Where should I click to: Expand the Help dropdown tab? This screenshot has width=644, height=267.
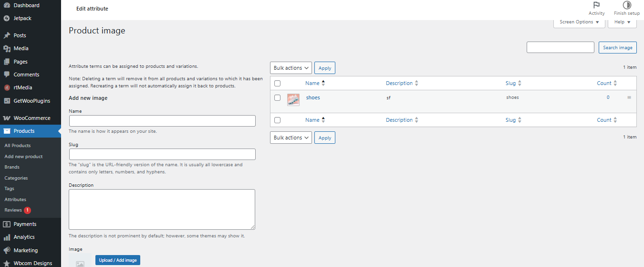[x=622, y=22]
